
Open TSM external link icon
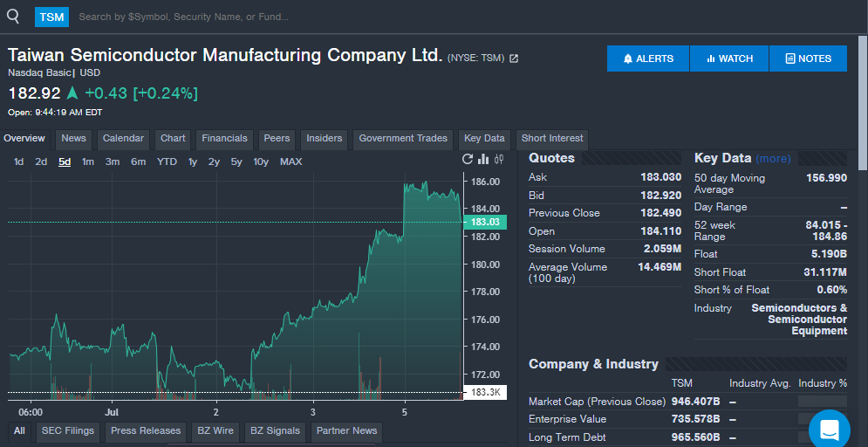pos(514,58)
